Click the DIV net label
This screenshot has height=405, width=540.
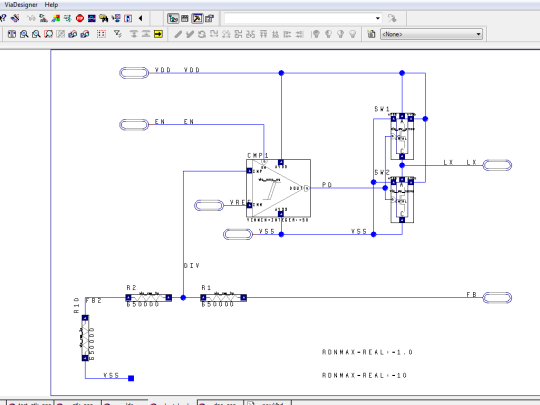[x=192, y=266]
